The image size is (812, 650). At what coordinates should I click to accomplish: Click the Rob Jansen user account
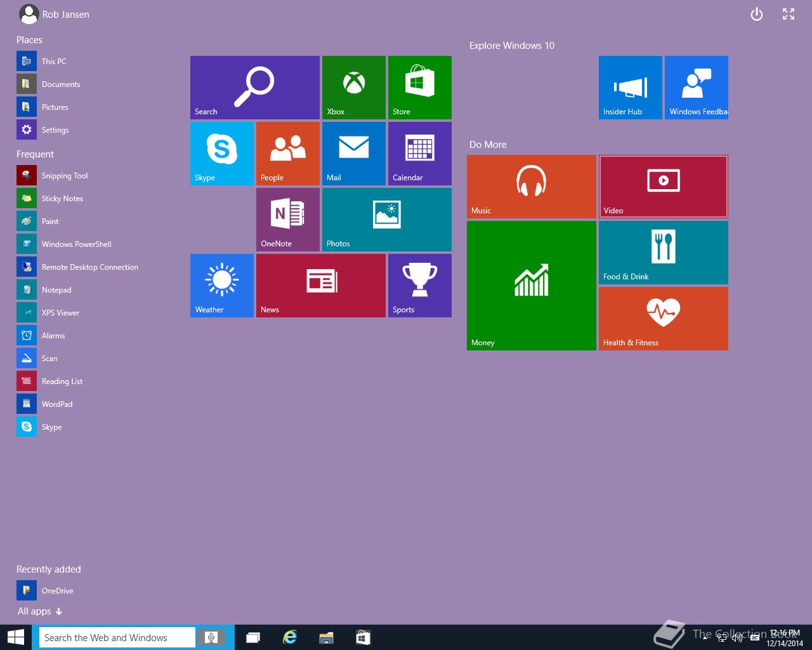(x=55, y=14)
